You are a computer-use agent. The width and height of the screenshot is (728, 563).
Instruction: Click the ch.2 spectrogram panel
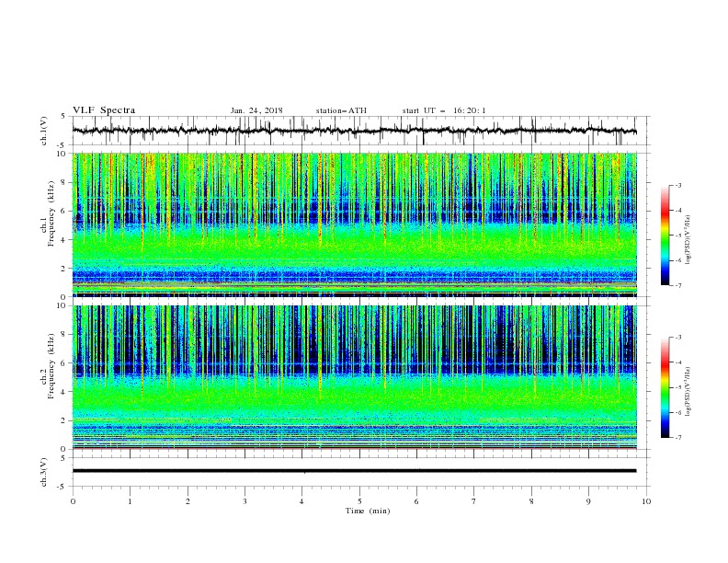354,377
